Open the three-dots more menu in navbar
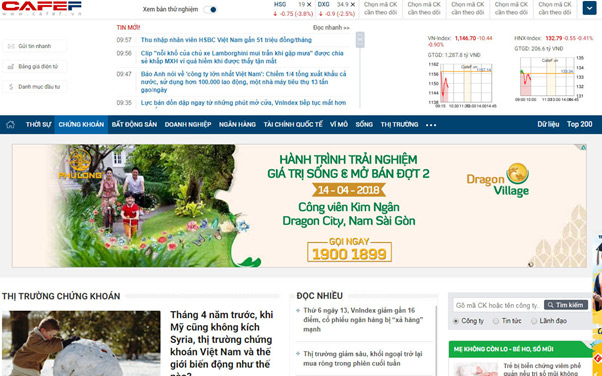The width and height of the screenshot is (602, 376). coord(431,125)
